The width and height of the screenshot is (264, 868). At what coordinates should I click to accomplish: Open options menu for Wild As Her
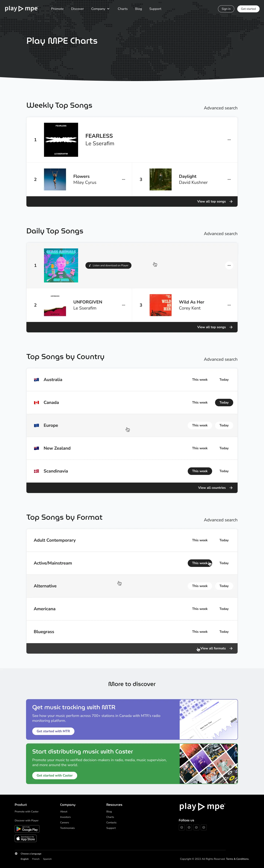click(x=229, y=305)
